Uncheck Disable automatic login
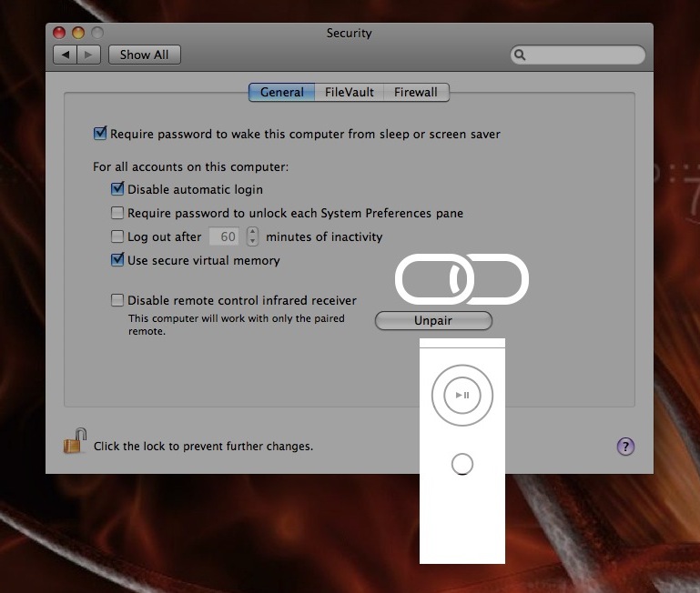Viewport: 700px width, 593px height. pos(117,188)
